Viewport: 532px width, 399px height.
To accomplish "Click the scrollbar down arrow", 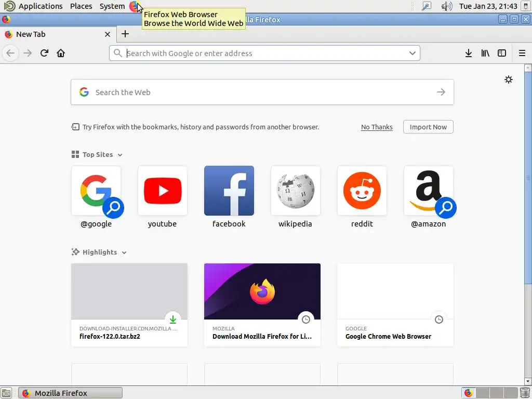I will pyautogui.click(x=528, y=381).
